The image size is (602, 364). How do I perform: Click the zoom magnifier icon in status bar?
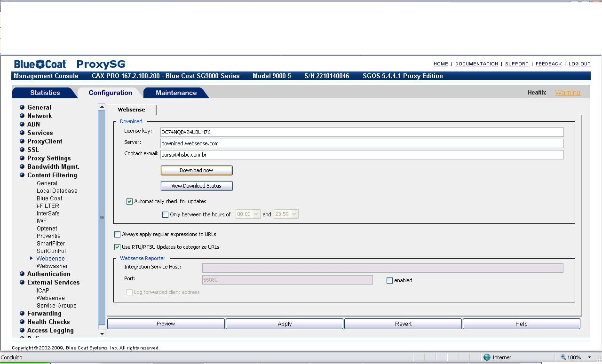(x=563, y=357)
